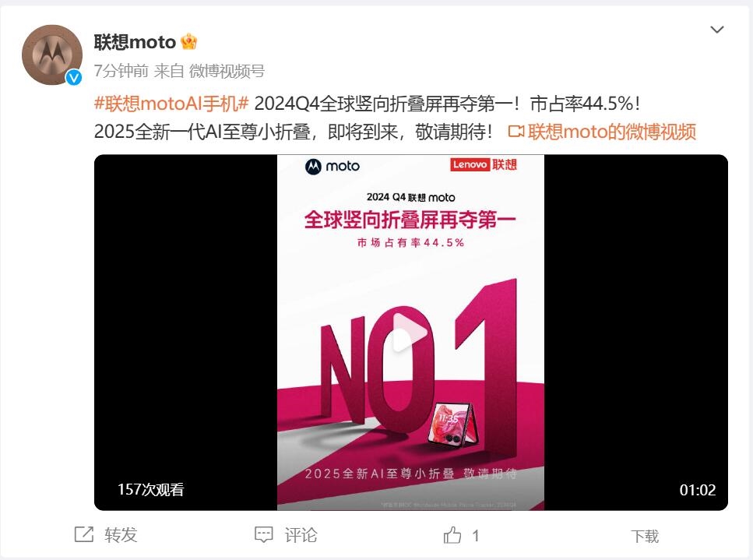The width and height of the screenshot is (753, 560).
Task: Click the 转发 repost icon
Action: coord(84,534)
